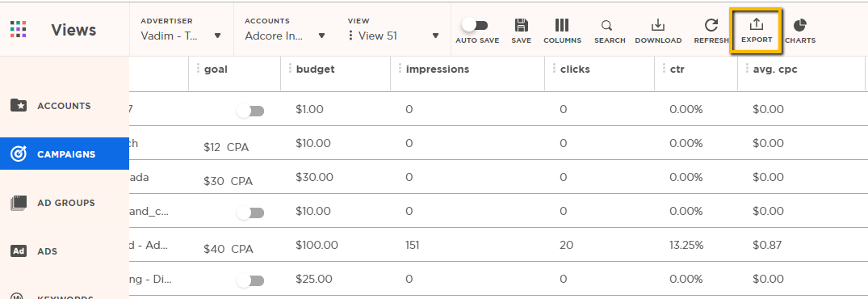The image size is (868, 299).
Task: Click the Ad Groups stack icon
Action: (19, 203)
